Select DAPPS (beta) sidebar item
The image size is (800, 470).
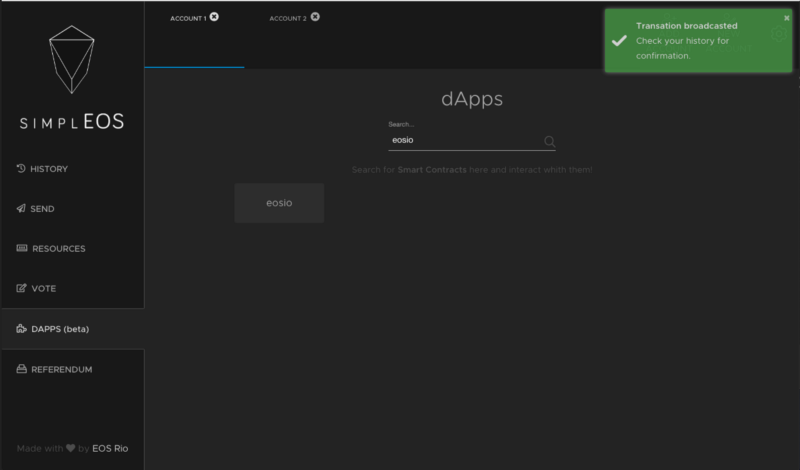(72, 329)
